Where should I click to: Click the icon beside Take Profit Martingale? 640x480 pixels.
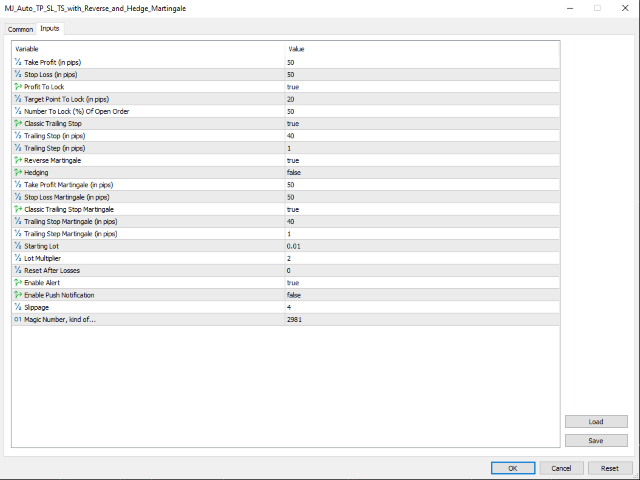pos(18,184)
